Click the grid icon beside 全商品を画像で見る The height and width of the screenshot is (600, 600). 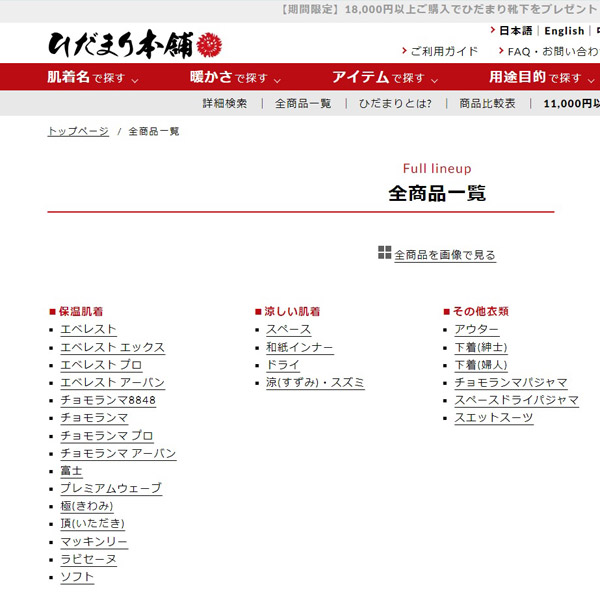click(384, 253)
